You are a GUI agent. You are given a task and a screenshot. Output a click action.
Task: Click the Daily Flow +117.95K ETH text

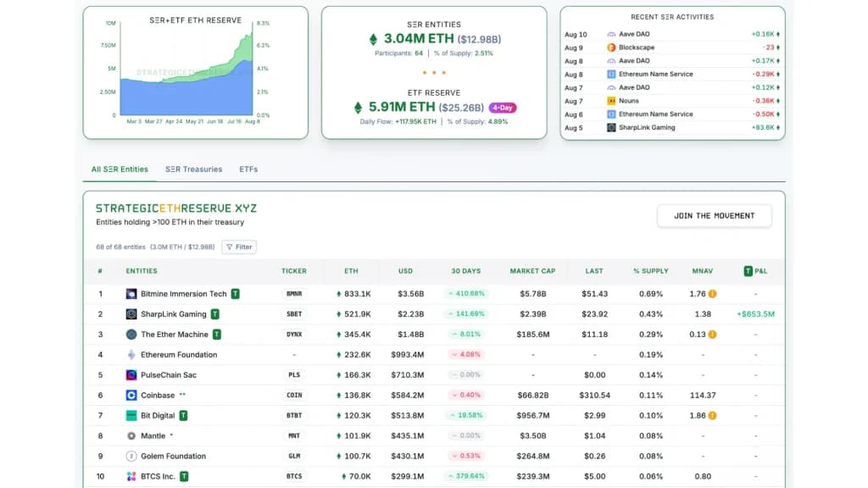(x=398, y=122)
